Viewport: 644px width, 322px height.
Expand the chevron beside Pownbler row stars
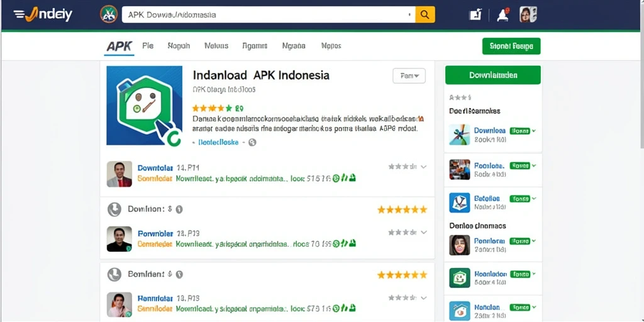click(x=424, y=233)
